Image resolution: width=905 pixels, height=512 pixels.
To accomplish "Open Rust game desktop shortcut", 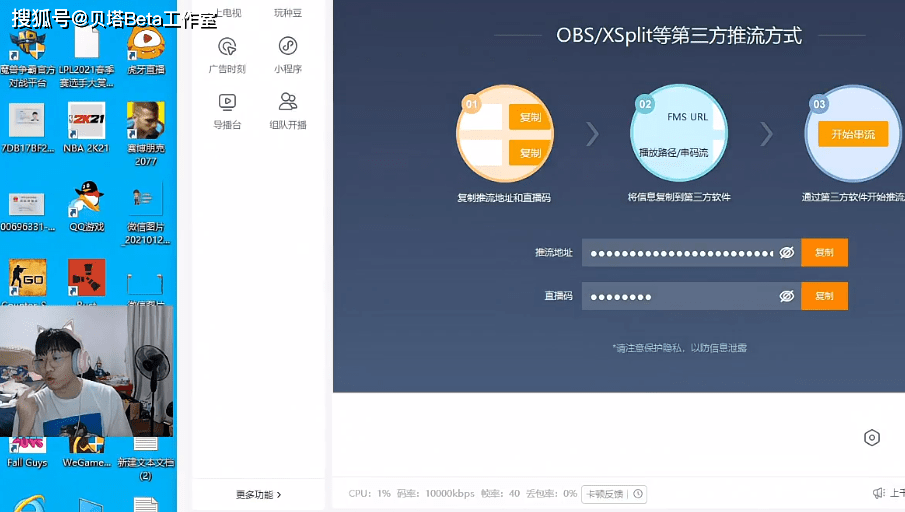I will click(87, 282).
